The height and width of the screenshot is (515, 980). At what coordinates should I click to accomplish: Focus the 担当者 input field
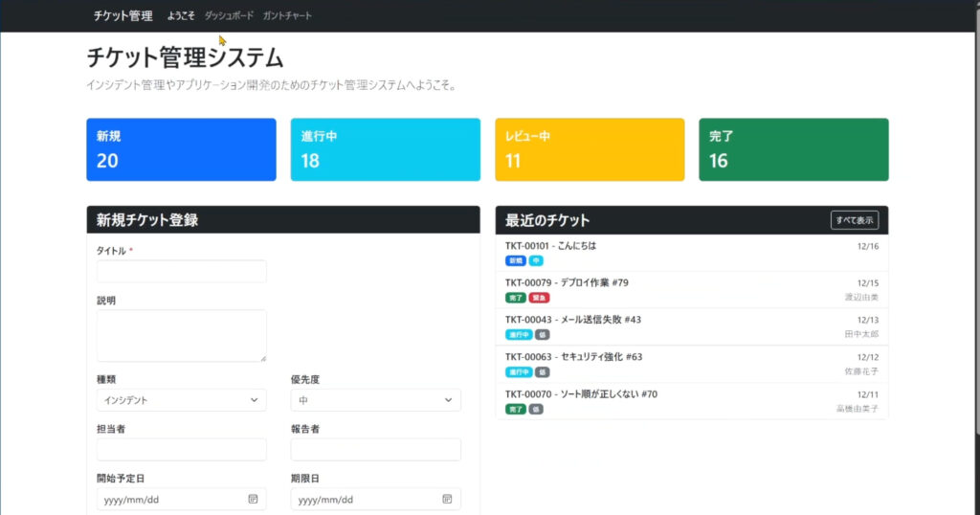(181, 450)
